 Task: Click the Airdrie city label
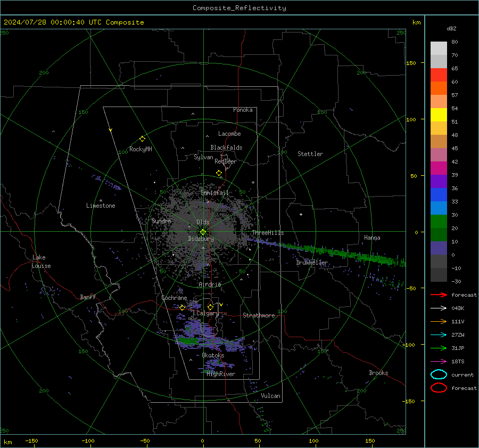(210, 284)
